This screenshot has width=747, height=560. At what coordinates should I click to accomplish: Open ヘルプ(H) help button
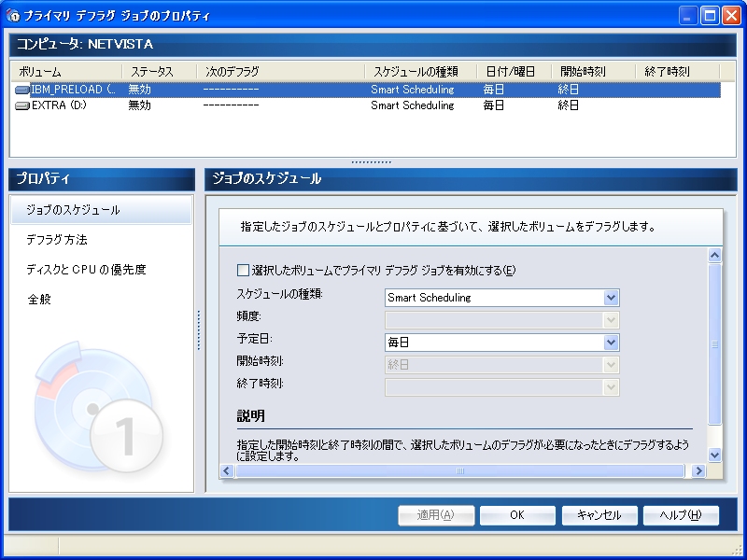[x=681, y=515]
